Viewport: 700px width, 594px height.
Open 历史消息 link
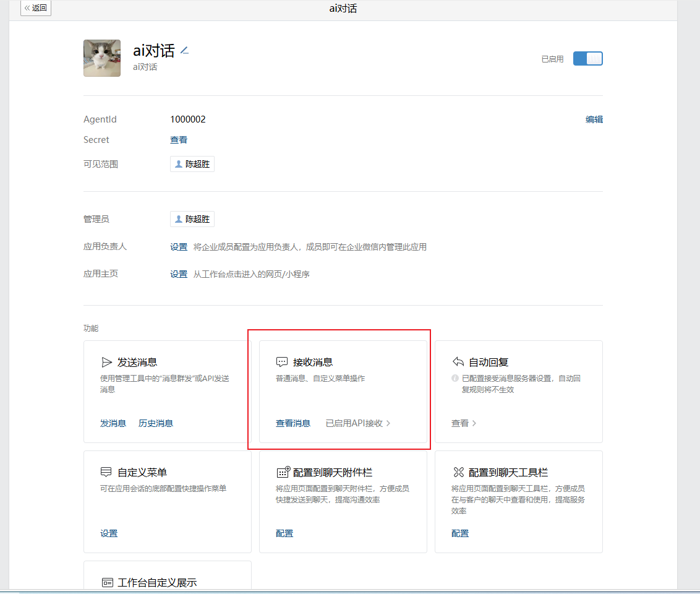(x=155, y=423)
